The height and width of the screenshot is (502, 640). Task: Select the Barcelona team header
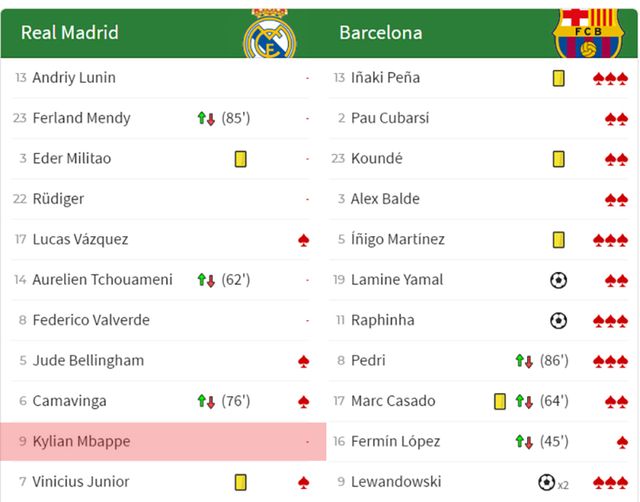(x=380, y=32)
